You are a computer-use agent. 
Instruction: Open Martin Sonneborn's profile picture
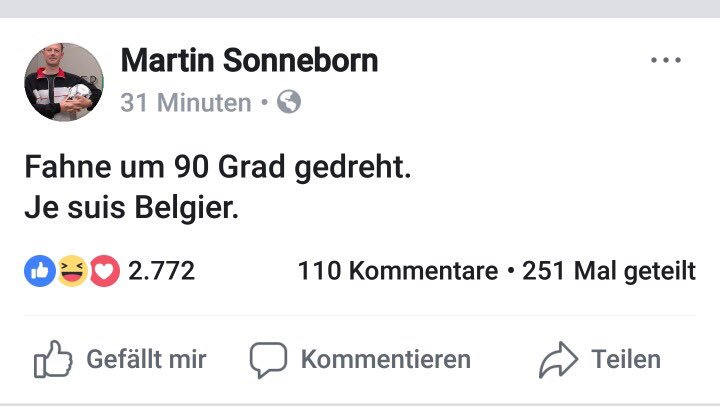(64, 82)
